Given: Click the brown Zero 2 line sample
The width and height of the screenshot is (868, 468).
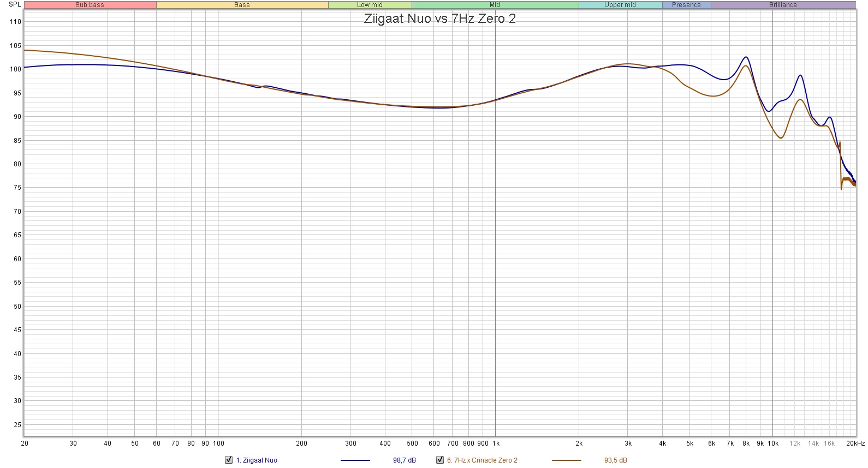Looking at the screenshot, I should (566, 460).
